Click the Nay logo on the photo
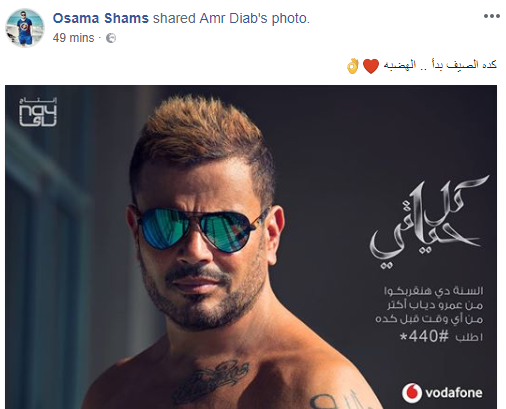The width and height of the screenshot is (506, 409). (x=38, y=112)
